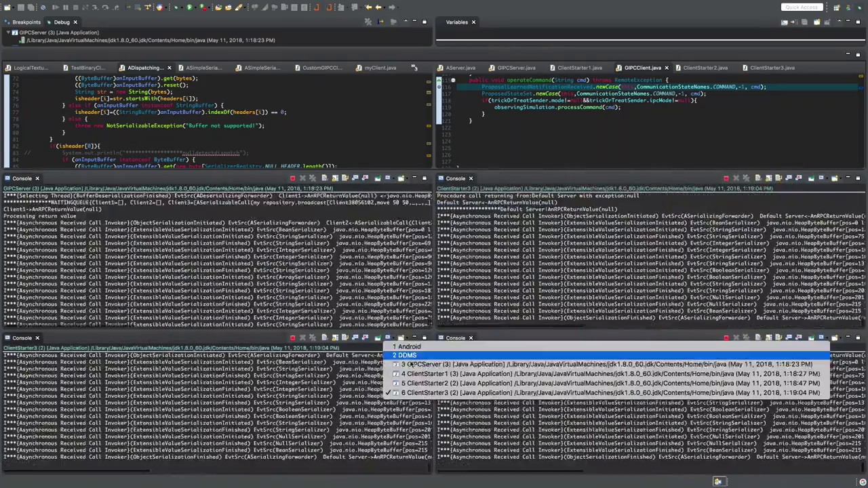Click the Open Perspective icon near Quick Access
Screen dimensions: 868x488
click(837, 7)
